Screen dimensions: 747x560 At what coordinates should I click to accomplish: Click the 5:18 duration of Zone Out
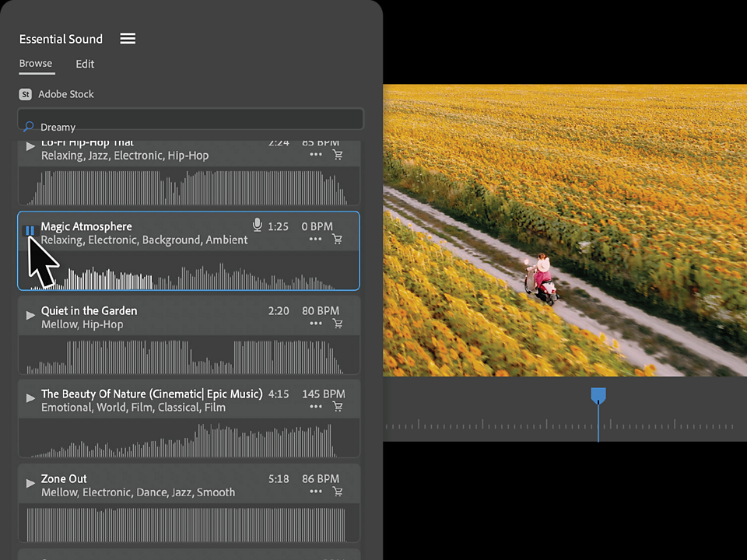[279, 478]
